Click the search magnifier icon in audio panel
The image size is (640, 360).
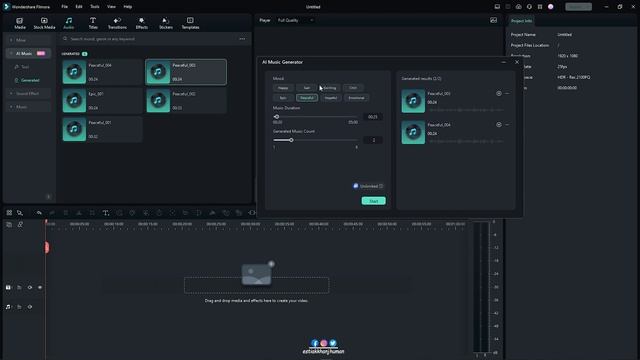(x=65, y=39)
